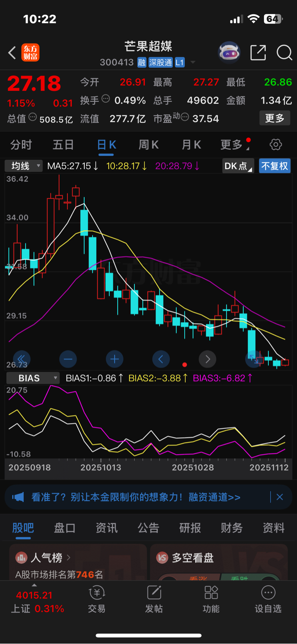The height and width of the screenshot is (644, 297).
Task: Toggle the 不复权 adjustment button
Action: [275, 166]
